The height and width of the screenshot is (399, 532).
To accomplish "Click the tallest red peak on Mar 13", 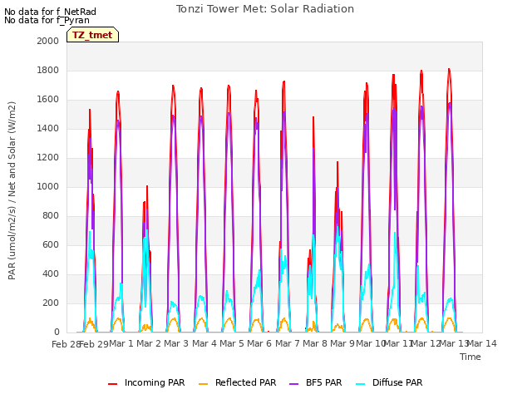I will click(x=449, y=70).
